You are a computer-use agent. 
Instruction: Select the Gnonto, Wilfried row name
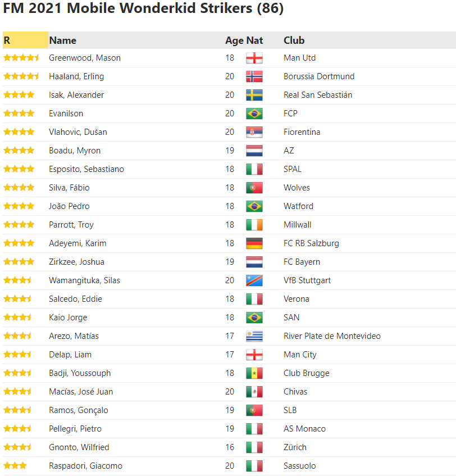tap(79, 447)
